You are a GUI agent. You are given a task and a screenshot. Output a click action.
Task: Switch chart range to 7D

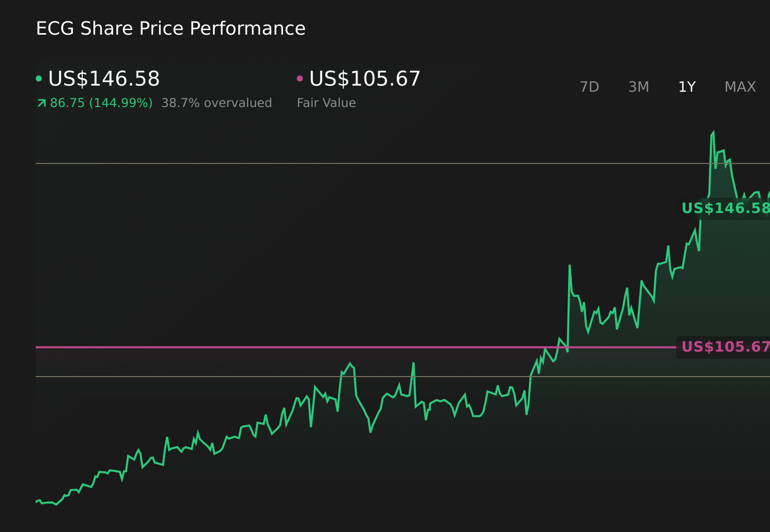point(589,87)
